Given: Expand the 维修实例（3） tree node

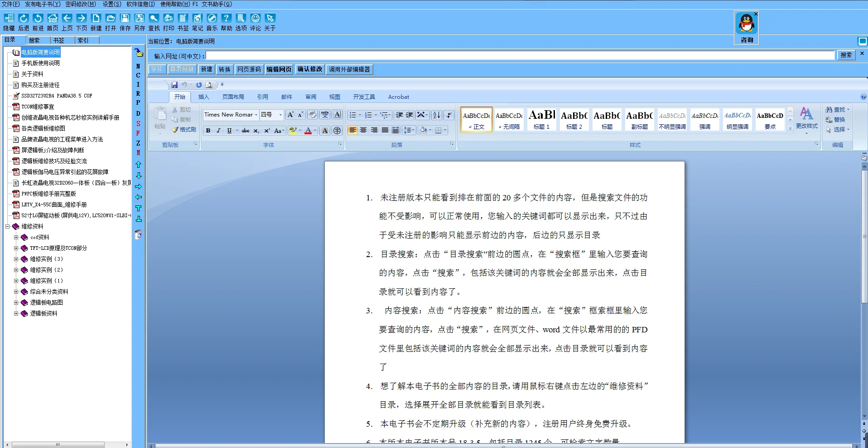Looking at the screenshot, I should point(16,259).
